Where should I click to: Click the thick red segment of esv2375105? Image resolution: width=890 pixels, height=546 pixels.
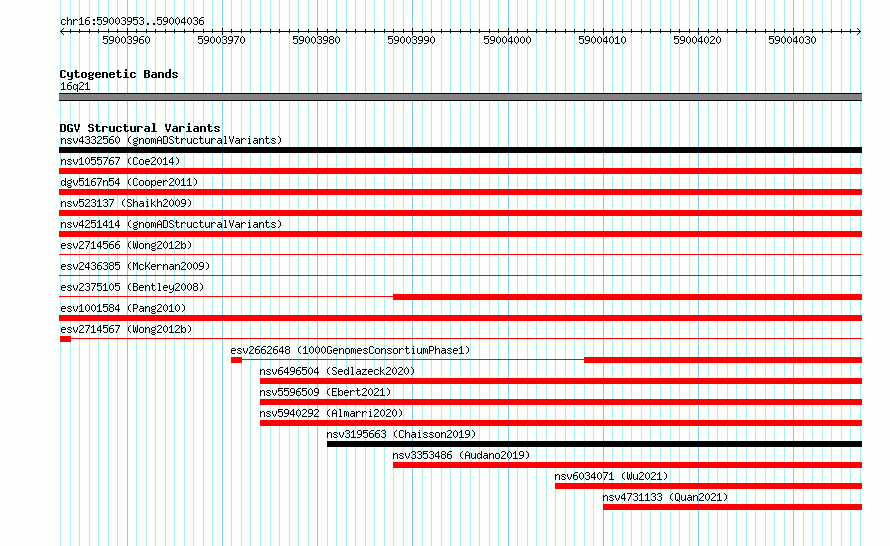(627, 297)
